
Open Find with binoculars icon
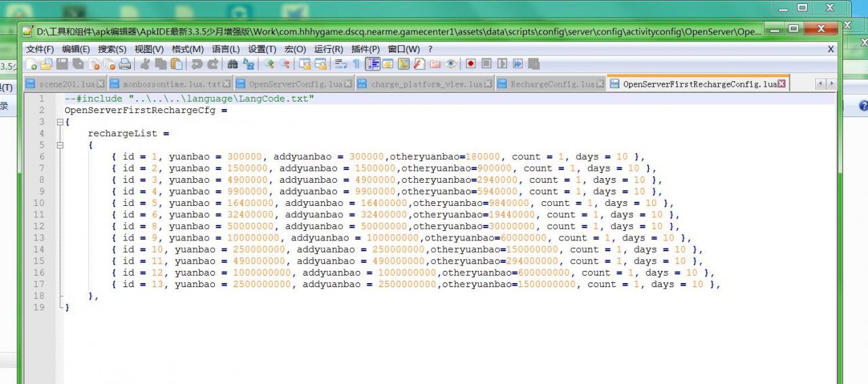click(232, 64)
